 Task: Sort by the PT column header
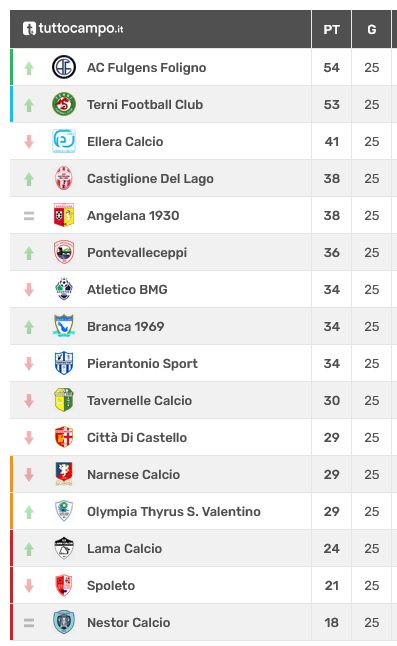pyautogui.click(x=332, y=29)
